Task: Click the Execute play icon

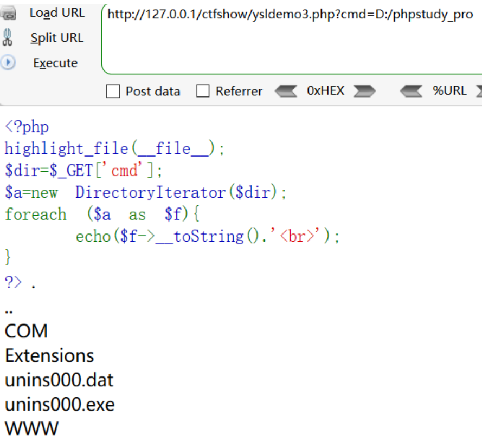Action: click(8, 63)
